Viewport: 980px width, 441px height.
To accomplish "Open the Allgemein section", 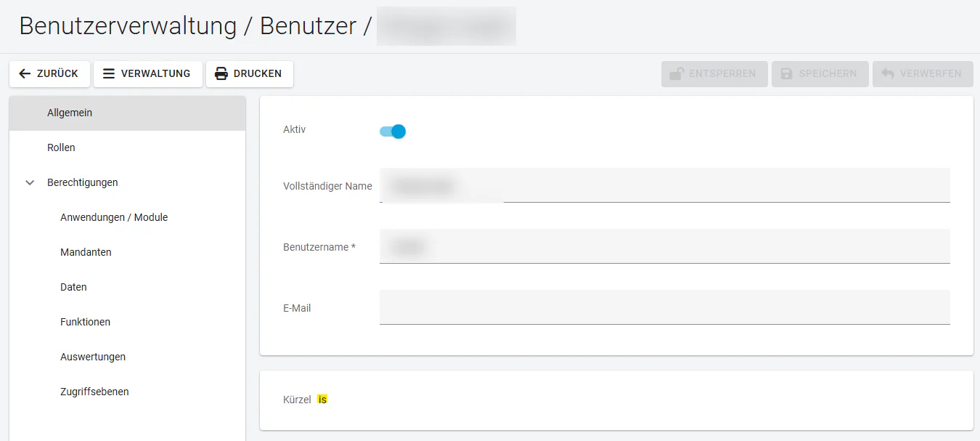I will pyautogui.click(x=70, y=113).
